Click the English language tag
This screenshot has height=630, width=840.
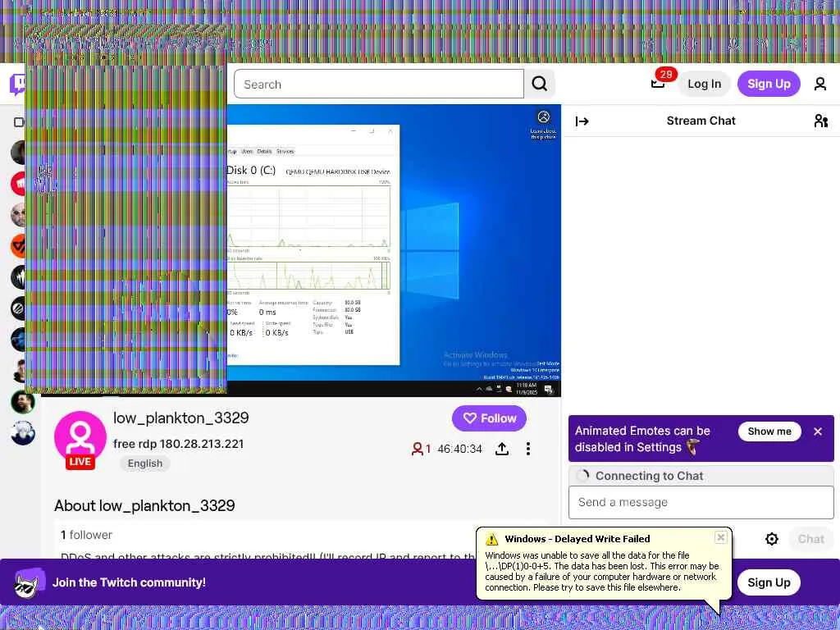click(144, 463)
